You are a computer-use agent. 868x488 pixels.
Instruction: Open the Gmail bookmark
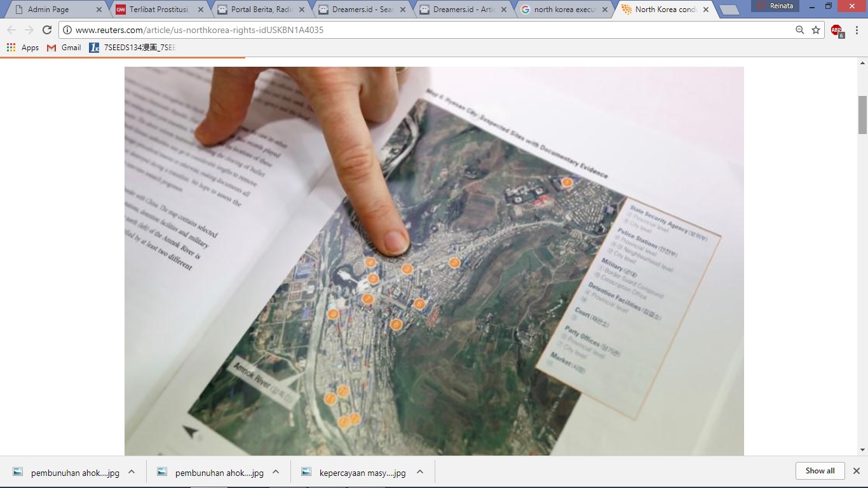pyautogui.click(x=64, y=48)
